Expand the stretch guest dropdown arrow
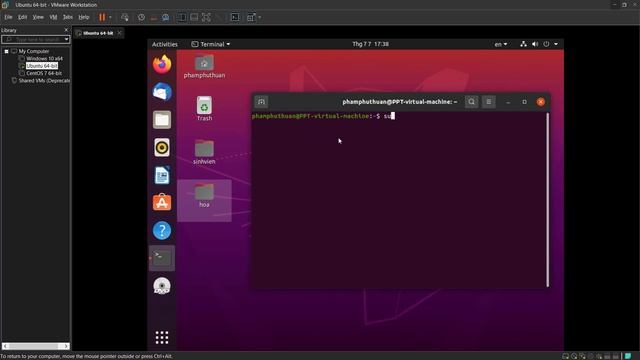The height and width of the screenshot is (360, 640). [x=260, y=17]
